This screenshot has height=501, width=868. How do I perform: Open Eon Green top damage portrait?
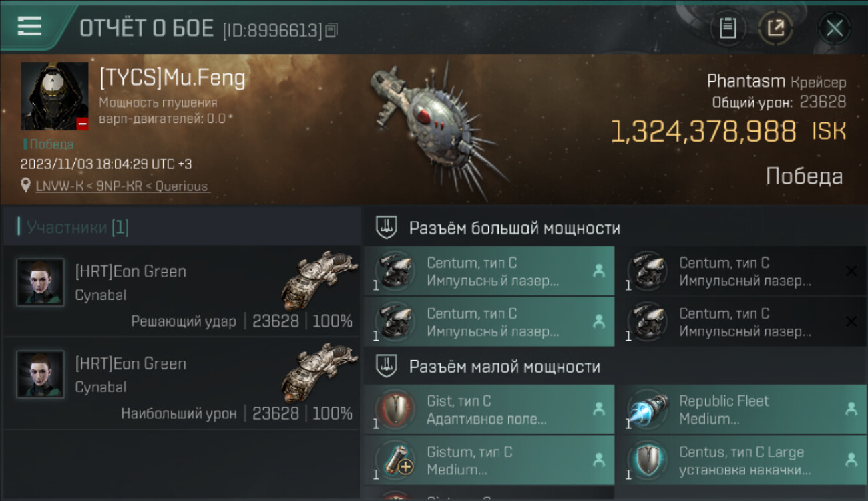(x=40, y=374)
